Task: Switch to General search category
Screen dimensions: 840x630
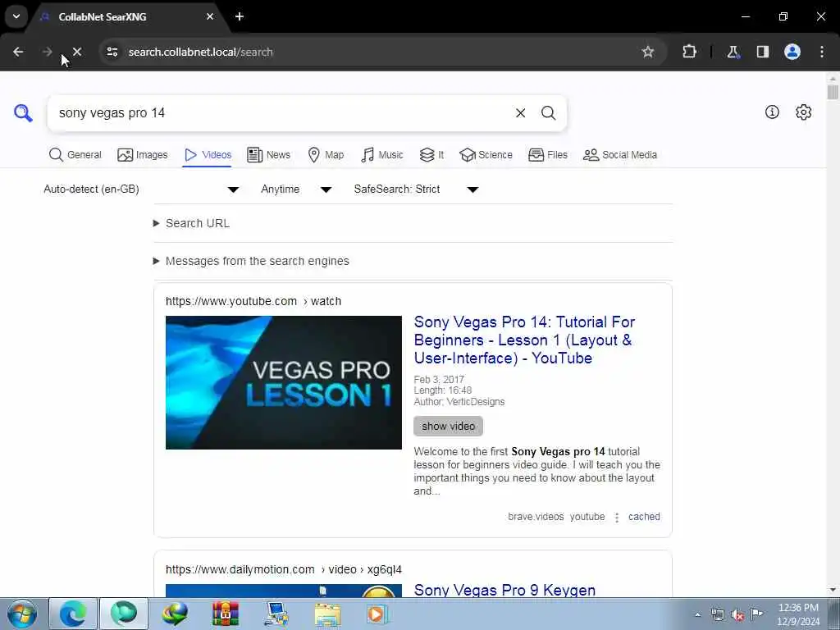Action: coord(75,155)
